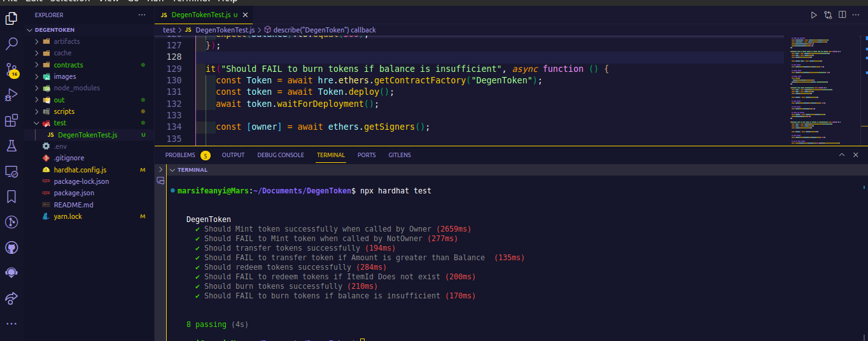Switch to the PORTS panel tab
This screenshot has height=341, width=868.
pyautogui.click(x=367, y=155)
